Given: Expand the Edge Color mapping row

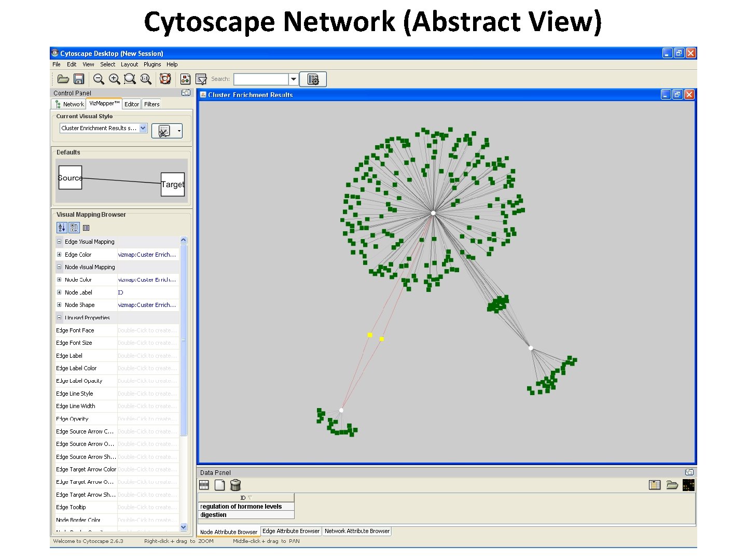Looking at the screenshot, I should (59, 255).
